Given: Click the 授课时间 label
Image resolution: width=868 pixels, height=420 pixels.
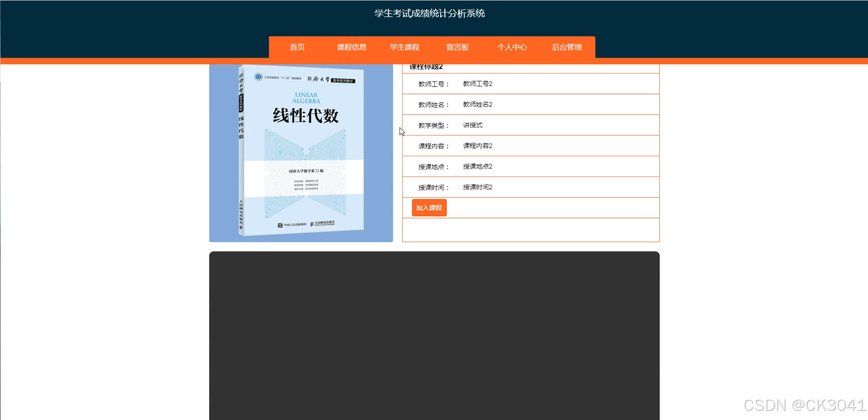Looking at the screenshot, I should [434, 188].
